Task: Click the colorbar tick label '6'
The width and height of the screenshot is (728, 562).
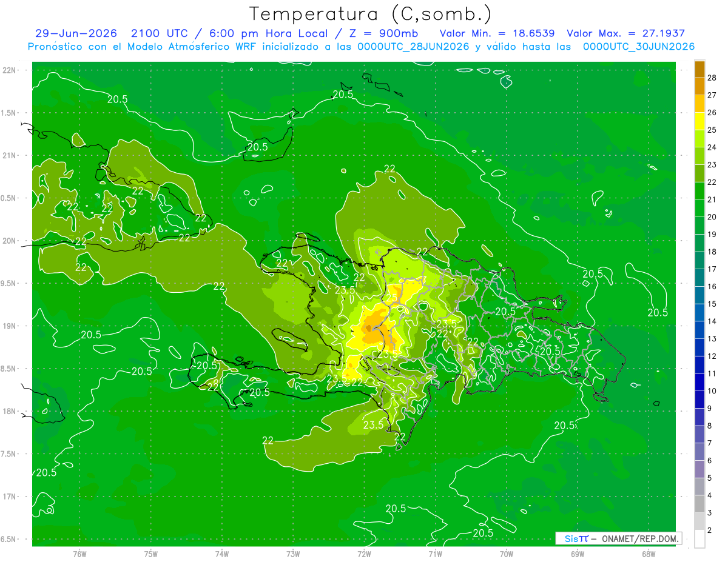Action: click(710, 461)
